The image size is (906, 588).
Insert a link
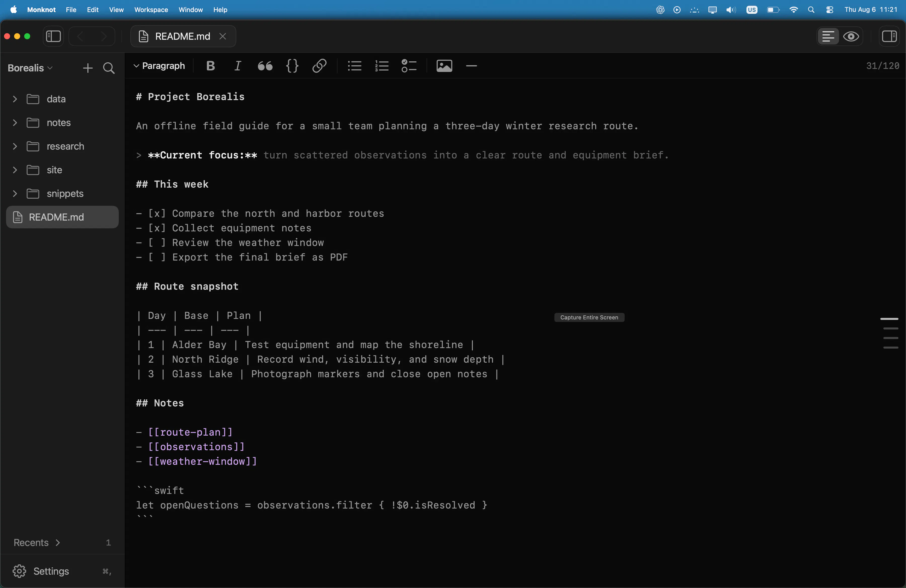(319, 66)
